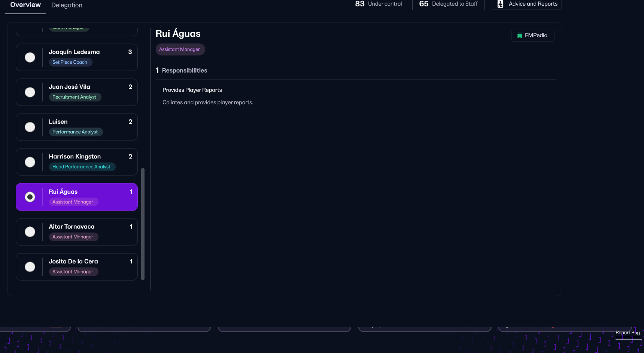Click the count 2 on Juan José Vila's card
644x353 pixels.
(x=130, y=87)
